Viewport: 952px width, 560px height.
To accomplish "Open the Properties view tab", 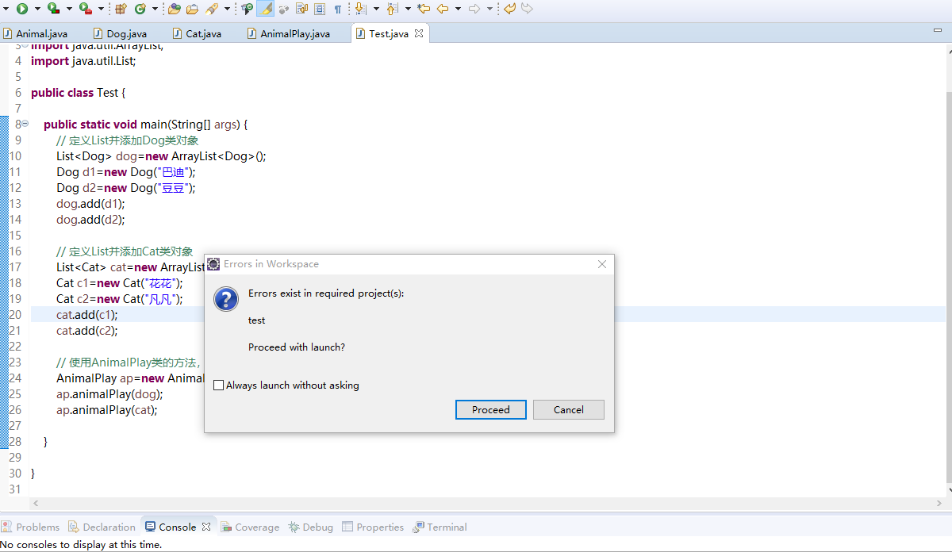I will [373, 527].
